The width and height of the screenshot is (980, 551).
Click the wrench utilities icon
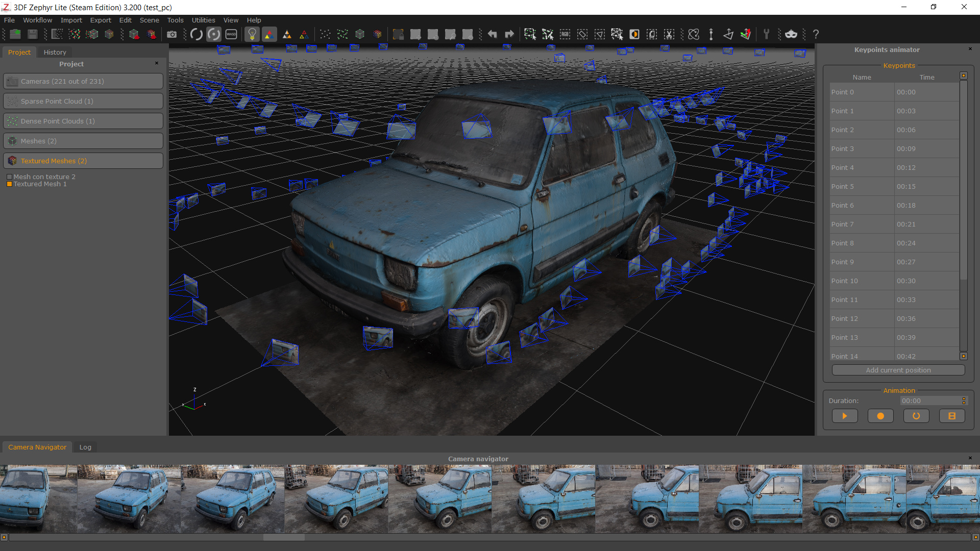pos(767,34)
